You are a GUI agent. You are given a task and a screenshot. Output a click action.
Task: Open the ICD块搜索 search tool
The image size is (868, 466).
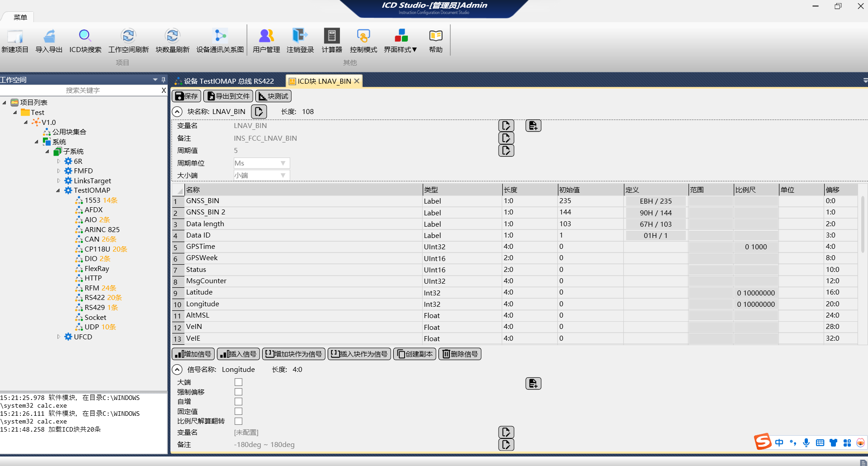85,36
